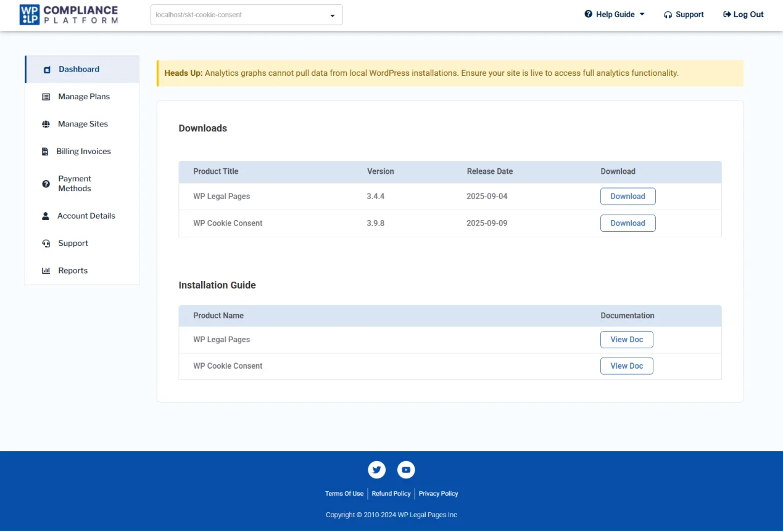Click the release date '2025-09-09'
This screenshot has width=783, height=532.
click(487, 223)
